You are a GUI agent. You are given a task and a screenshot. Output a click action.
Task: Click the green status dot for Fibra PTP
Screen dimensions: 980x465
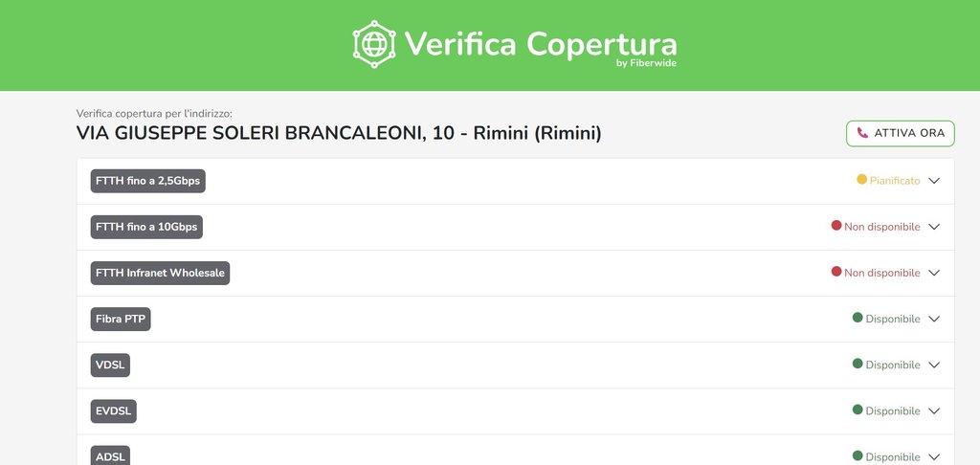pyautogui.click(x=857, y=318)
